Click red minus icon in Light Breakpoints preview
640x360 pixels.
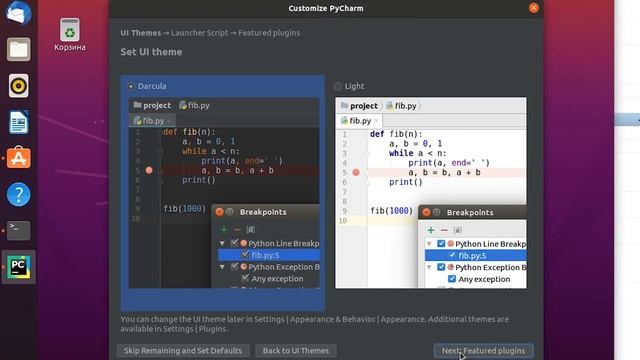tap(444, 231)
